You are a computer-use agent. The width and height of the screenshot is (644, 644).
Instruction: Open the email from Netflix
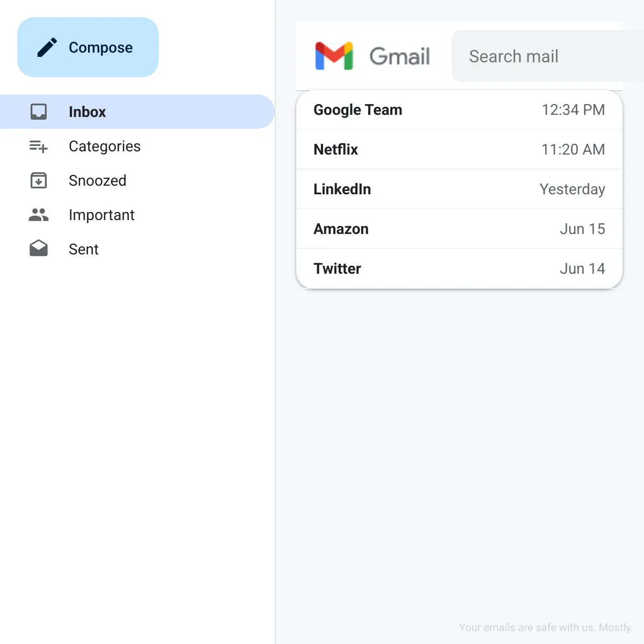(x=459, y=149)
